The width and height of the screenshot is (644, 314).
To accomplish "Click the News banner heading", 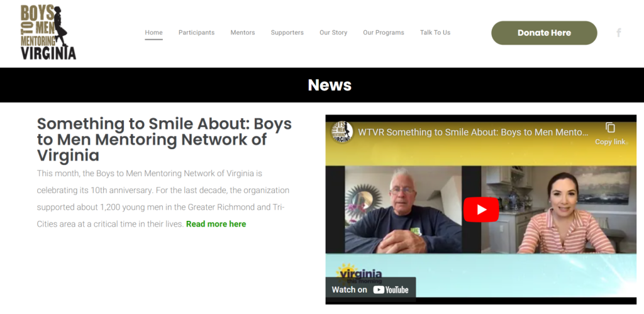I will [x=330, y=85].
